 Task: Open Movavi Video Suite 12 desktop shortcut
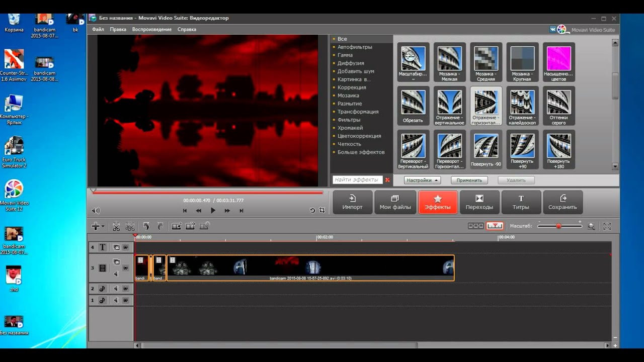(x=14, y=195)
